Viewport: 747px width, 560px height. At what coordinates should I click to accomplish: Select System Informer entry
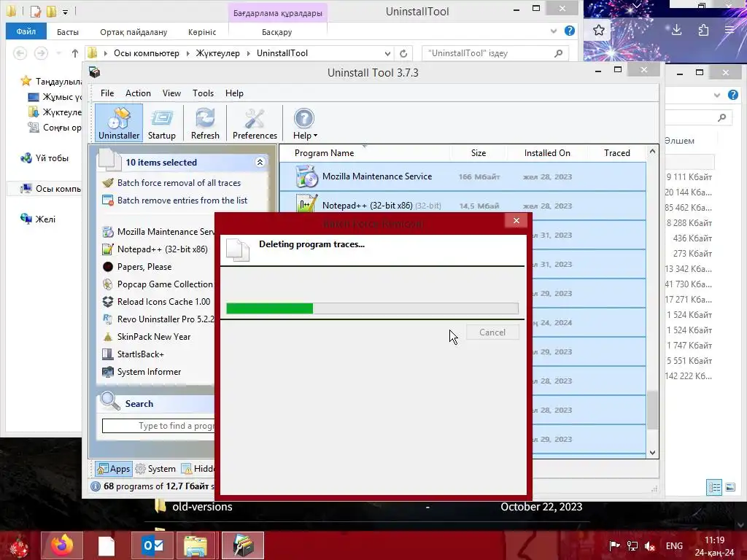click(x=142, y=372)
